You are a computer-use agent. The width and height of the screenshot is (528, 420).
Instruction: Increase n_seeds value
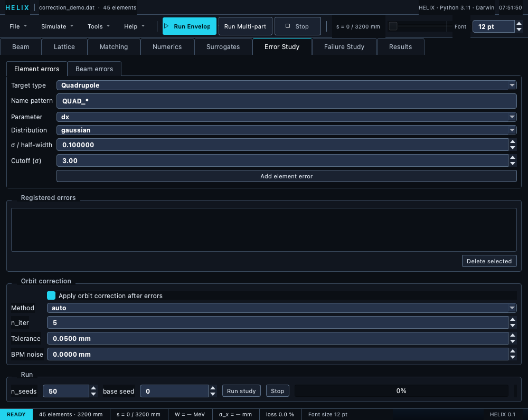pos(93,388)
